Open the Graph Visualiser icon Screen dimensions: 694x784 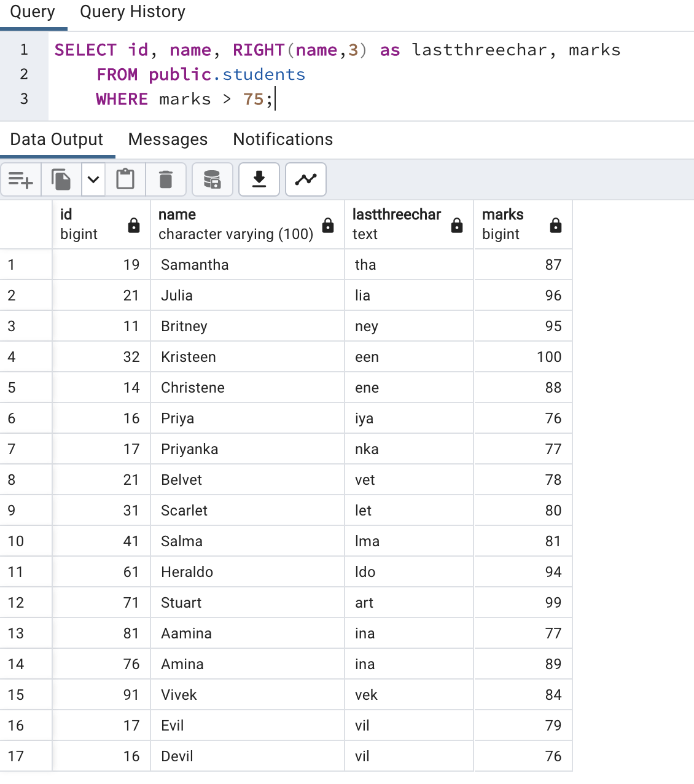(x=306, y=179)
